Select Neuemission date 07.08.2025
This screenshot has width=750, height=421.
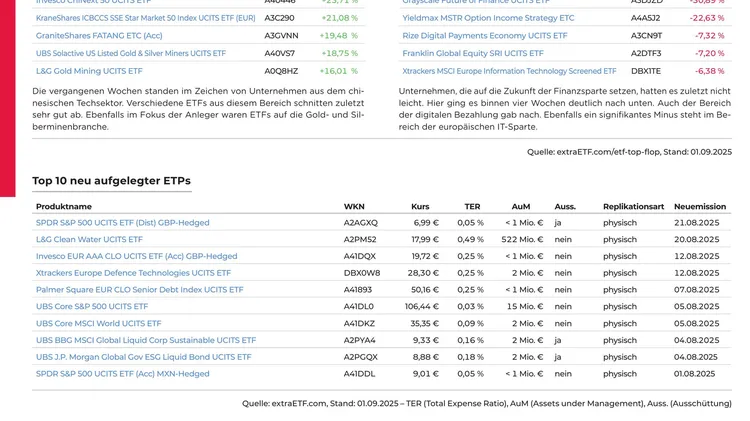696,290
